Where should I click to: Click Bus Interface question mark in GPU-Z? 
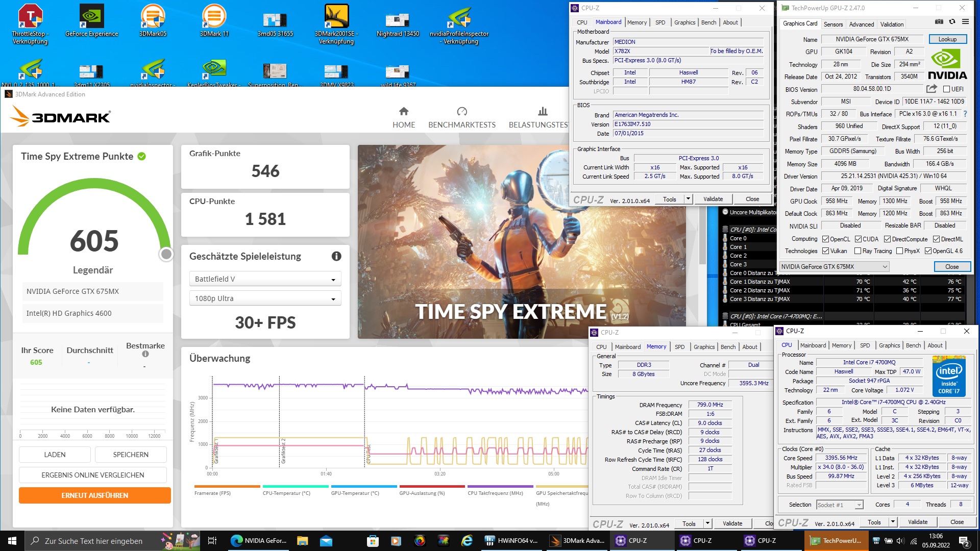tap(965, 114)
